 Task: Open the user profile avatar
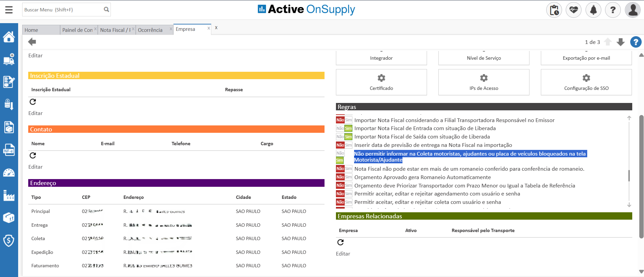pos(633,10)
